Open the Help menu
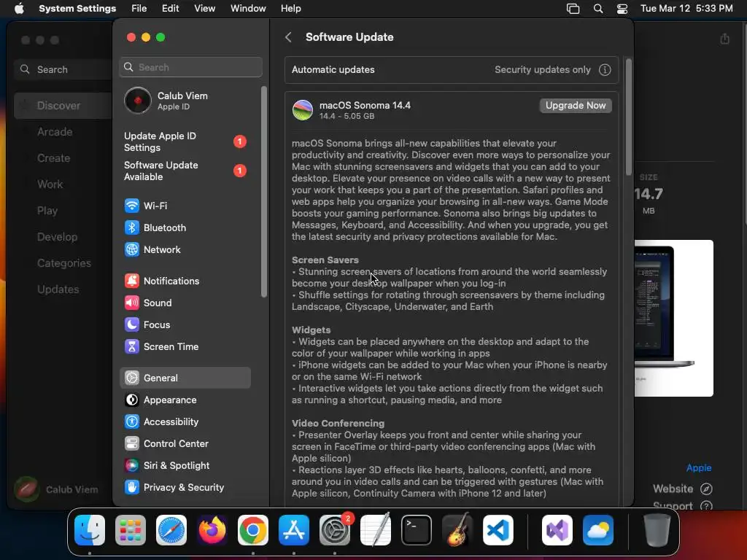The width and height of the screenshot is (747, 560). click(x=290, y=9)
